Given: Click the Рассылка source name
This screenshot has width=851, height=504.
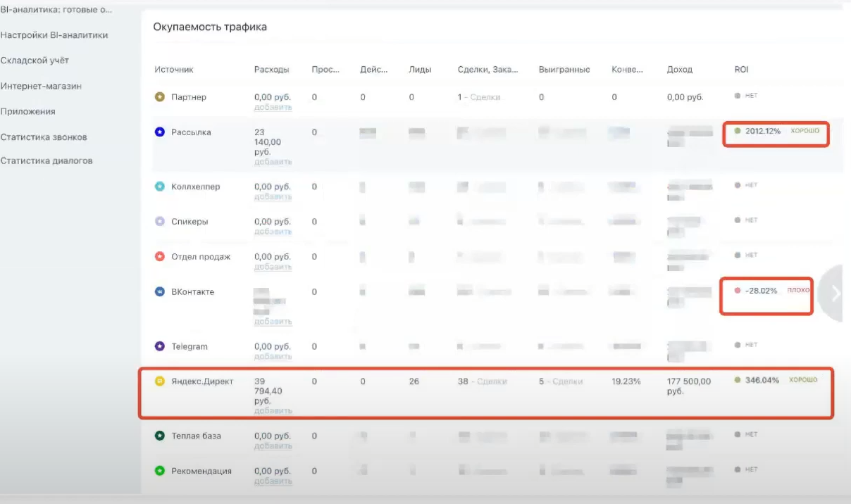Looking at the screenshot, I should pyautogui.click(x=191, y=132).
